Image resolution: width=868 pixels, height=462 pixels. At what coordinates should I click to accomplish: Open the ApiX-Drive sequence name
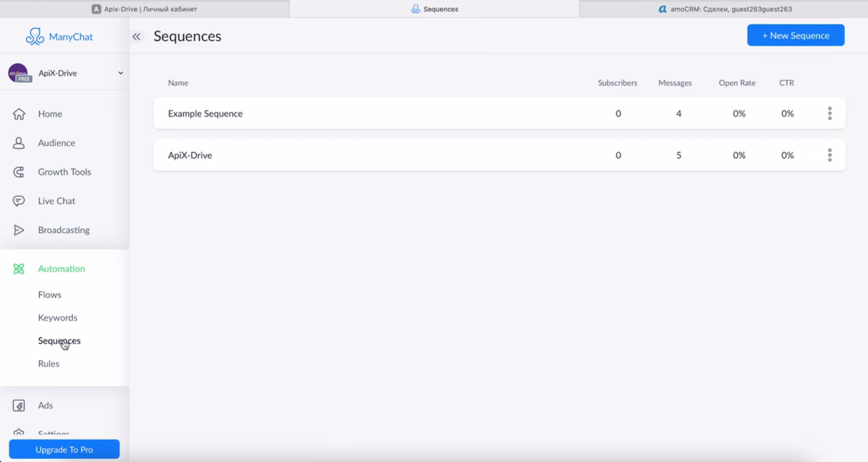[190, 155]
